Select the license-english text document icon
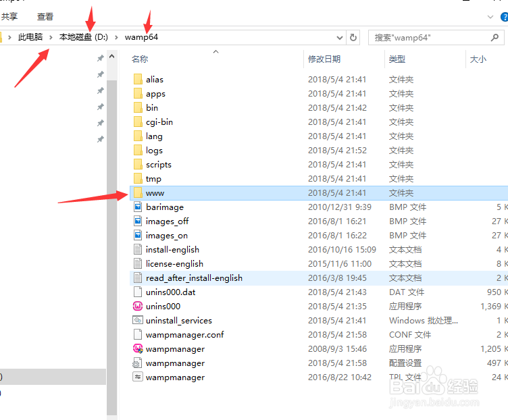 point(138,263)
